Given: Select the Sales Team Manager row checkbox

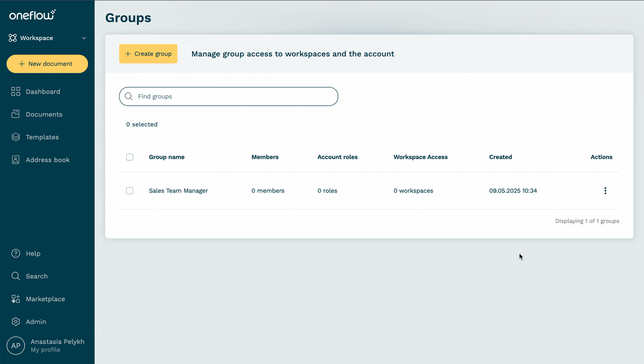Looking at the screenshot, I should [129, 190].
